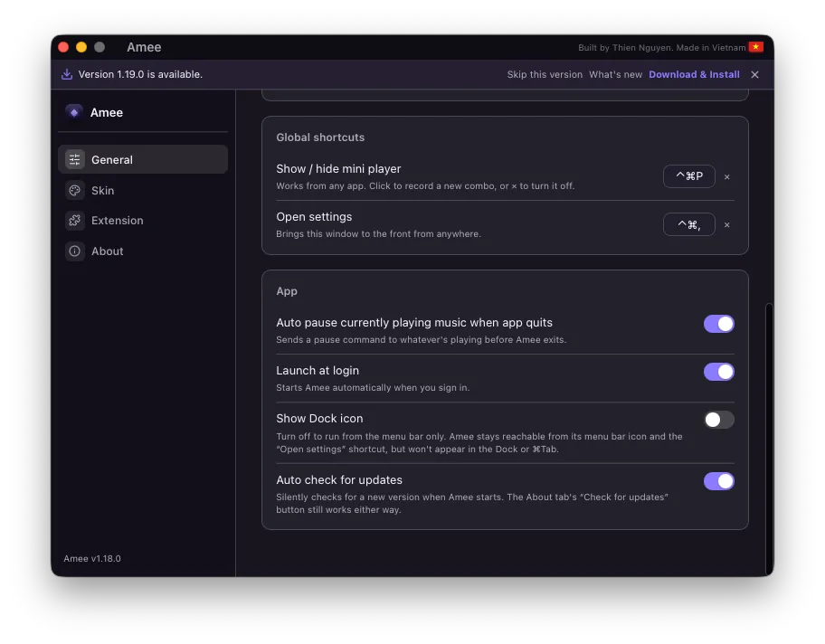Enable Show Dock icon

pos(719,420)
